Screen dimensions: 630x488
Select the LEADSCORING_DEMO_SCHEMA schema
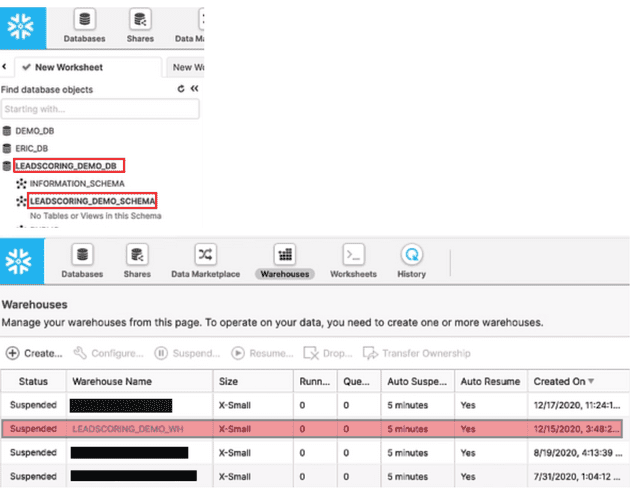pos(92,201)
